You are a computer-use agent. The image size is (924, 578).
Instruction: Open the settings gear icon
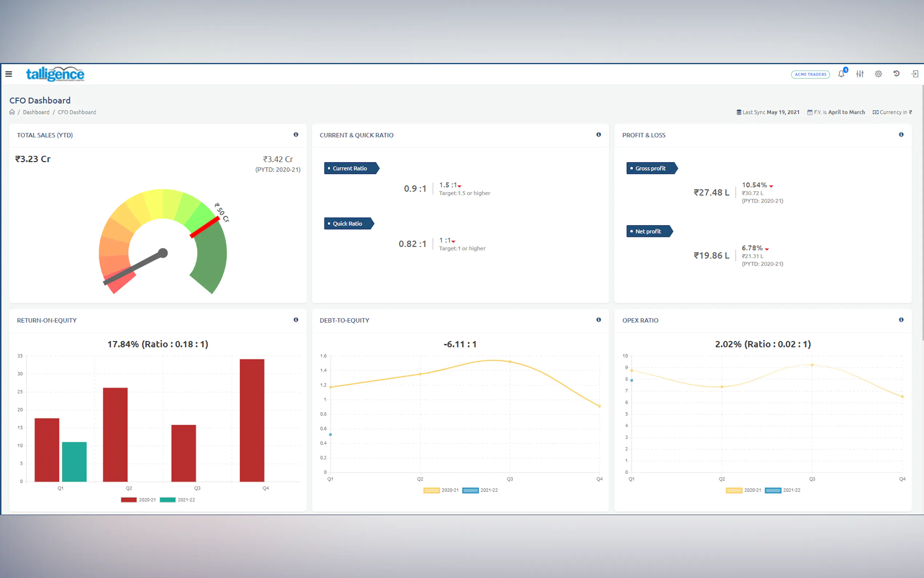click(x=878, y=74)
